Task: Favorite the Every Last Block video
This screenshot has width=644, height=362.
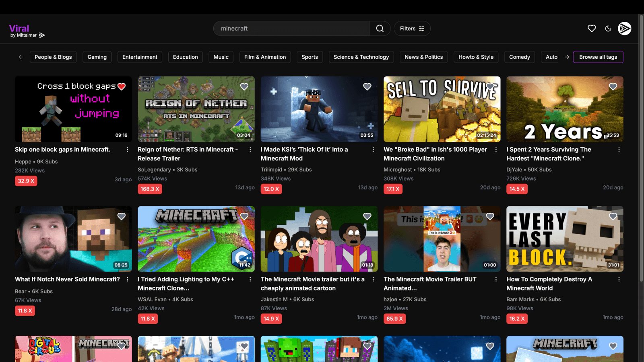Action: (x=613, y=216)
